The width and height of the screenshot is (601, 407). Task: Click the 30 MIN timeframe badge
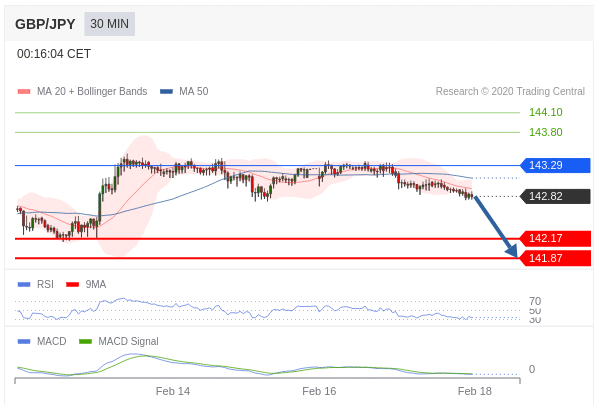coord(110,24)
